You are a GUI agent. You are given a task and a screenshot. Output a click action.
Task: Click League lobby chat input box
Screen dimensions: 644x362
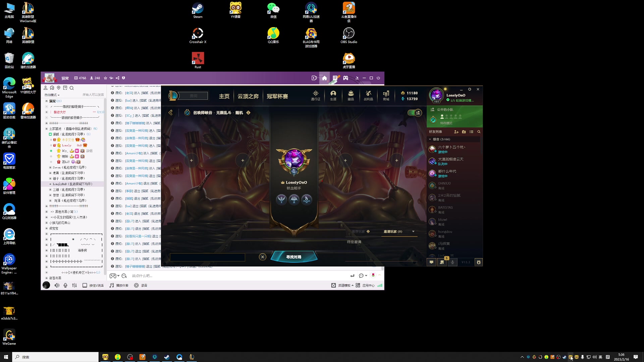coord(208,257)
